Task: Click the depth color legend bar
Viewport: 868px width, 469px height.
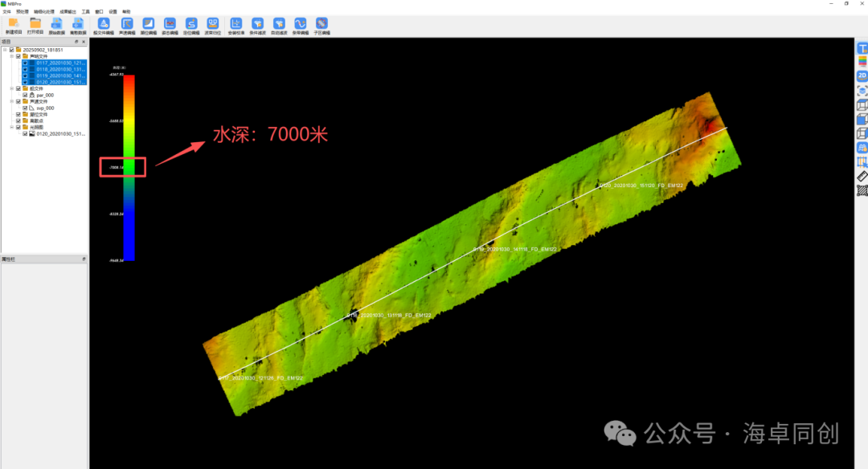Action: click(x=129, y=167)
